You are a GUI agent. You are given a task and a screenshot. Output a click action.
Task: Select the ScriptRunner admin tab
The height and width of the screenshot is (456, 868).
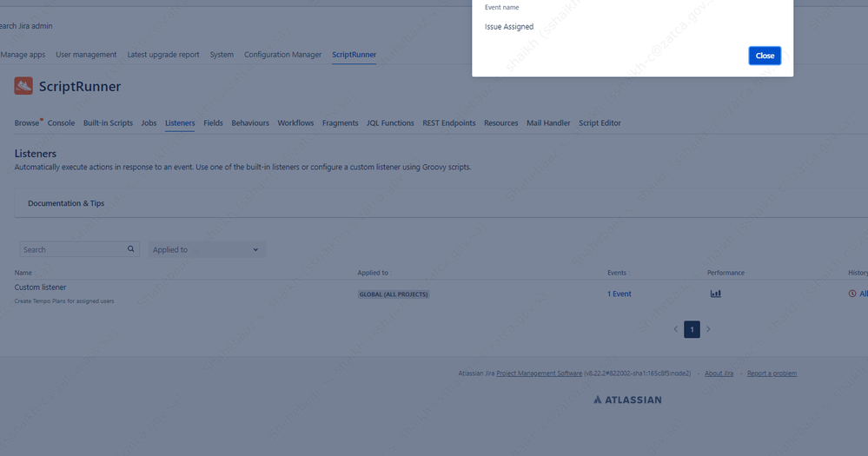click(x=354, y=54)
